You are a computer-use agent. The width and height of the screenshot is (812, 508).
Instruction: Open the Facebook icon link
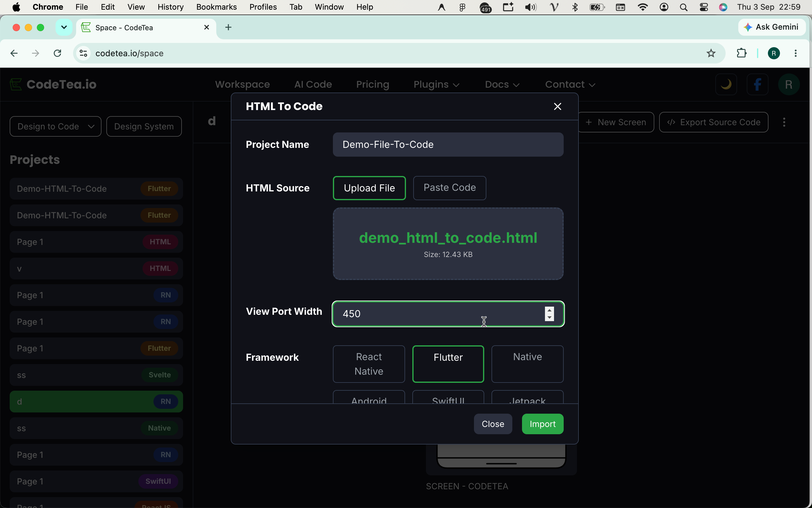757,84
